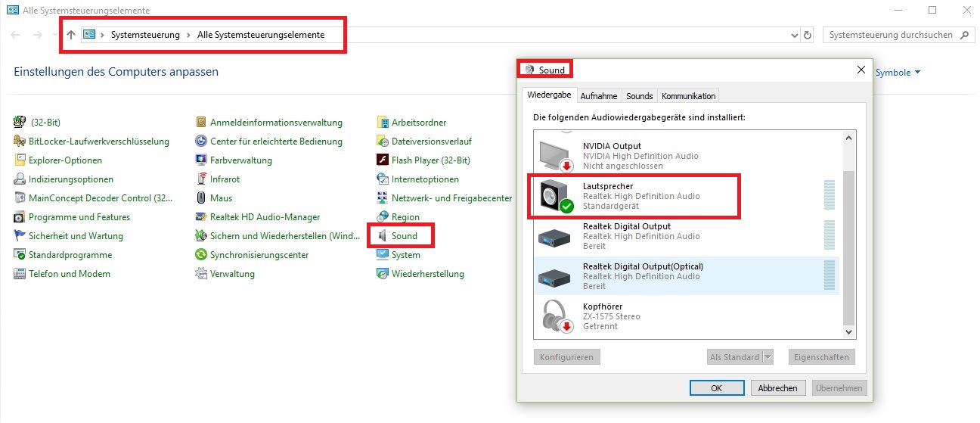Screen dimensions: 980x423
Task: Open the Explorer-Optionen icon
Action: point(20,160)
